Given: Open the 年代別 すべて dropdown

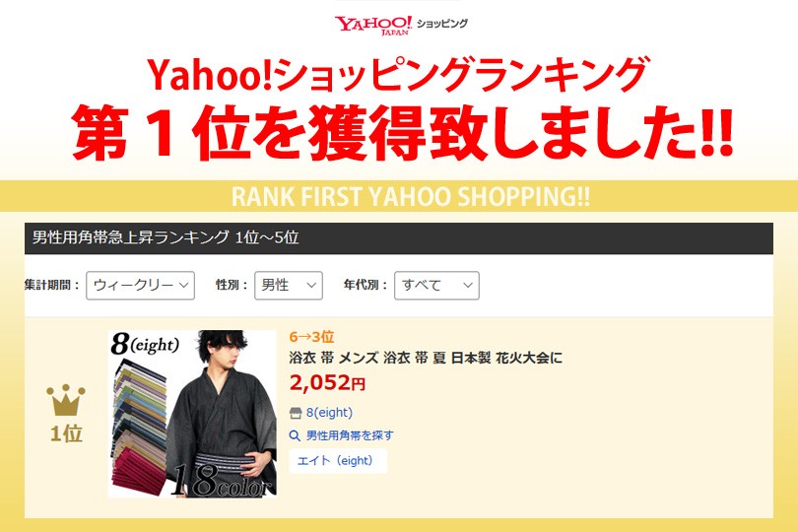Looking at the screenshot, I should coord(436,286).
